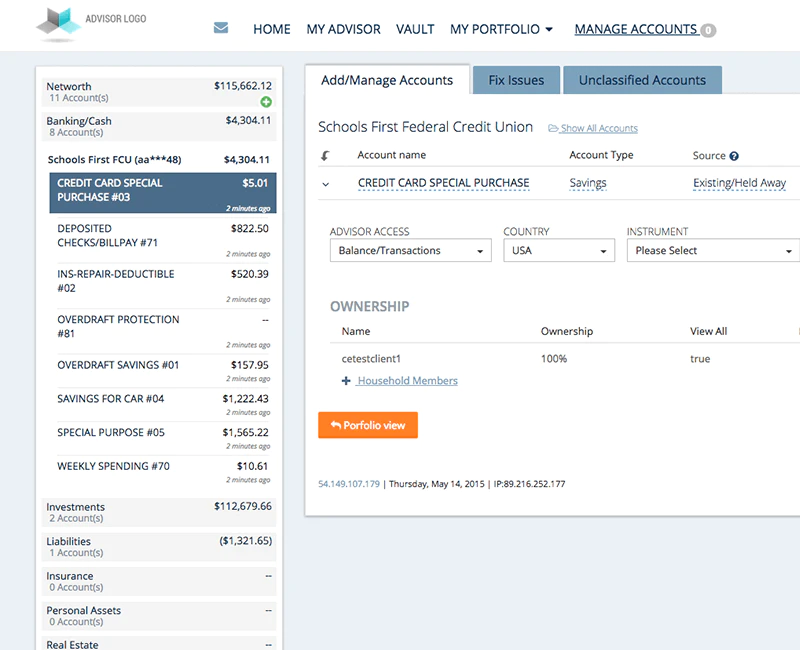The image size is (800, 650).
Task: Click the Account Type column header
Action: click(601, 155)
